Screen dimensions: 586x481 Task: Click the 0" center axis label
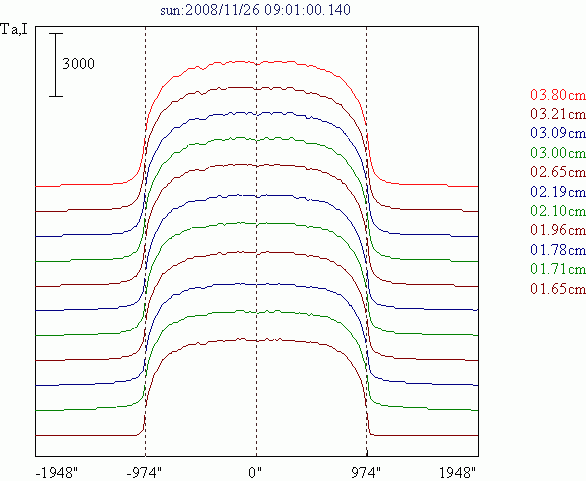click(255, 473)
